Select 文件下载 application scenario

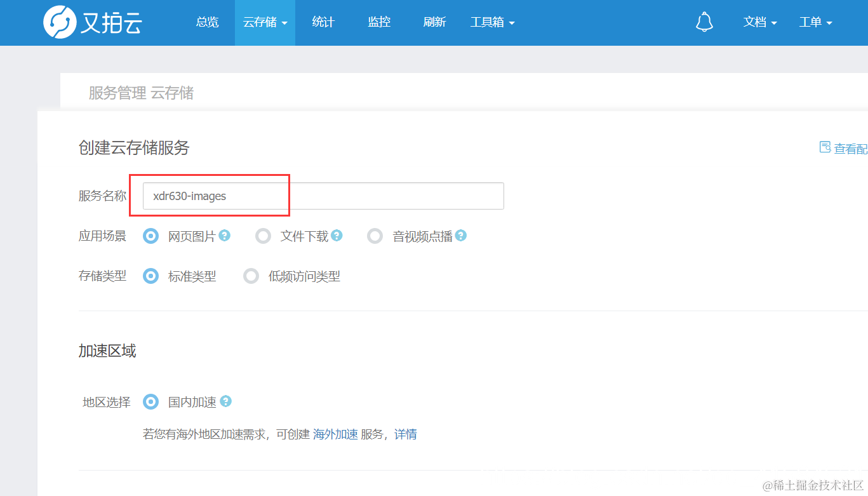point(263,236)
